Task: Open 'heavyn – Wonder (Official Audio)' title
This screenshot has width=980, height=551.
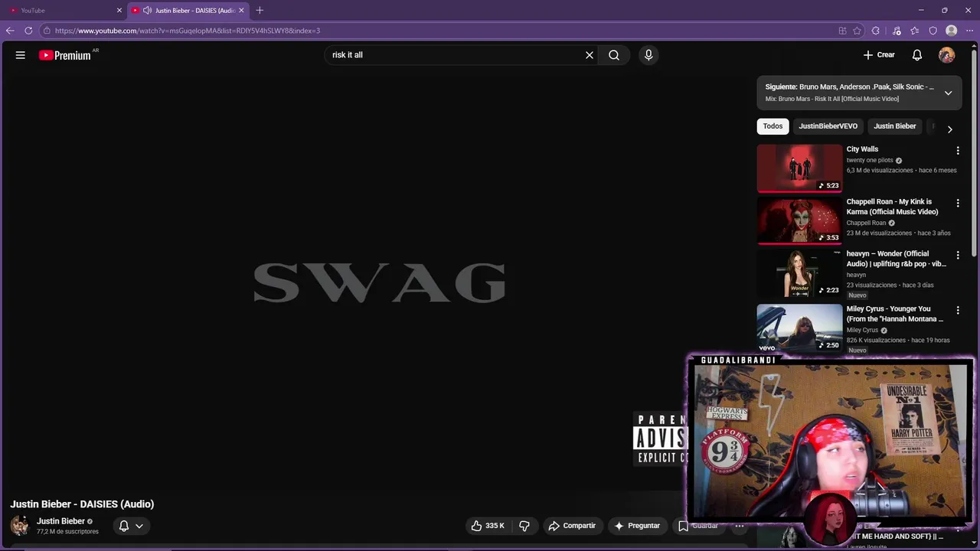Action: click(896, 259)
